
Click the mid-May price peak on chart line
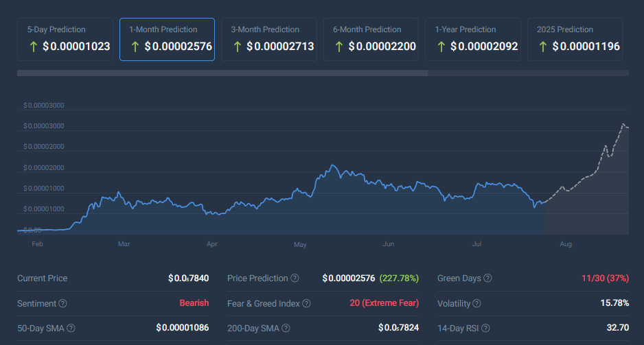tap(333, 165)
